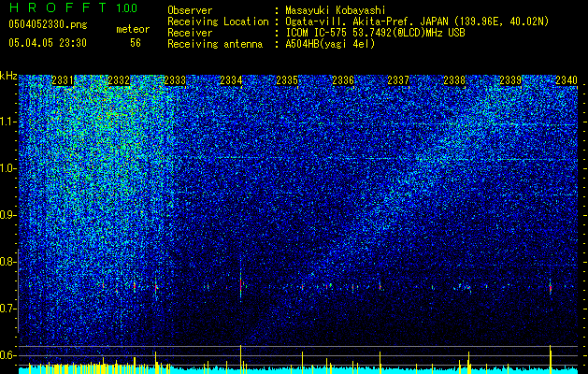Select the ICOM IC-575 receiver text
This screenshot has height=374, width=588.
375,33
